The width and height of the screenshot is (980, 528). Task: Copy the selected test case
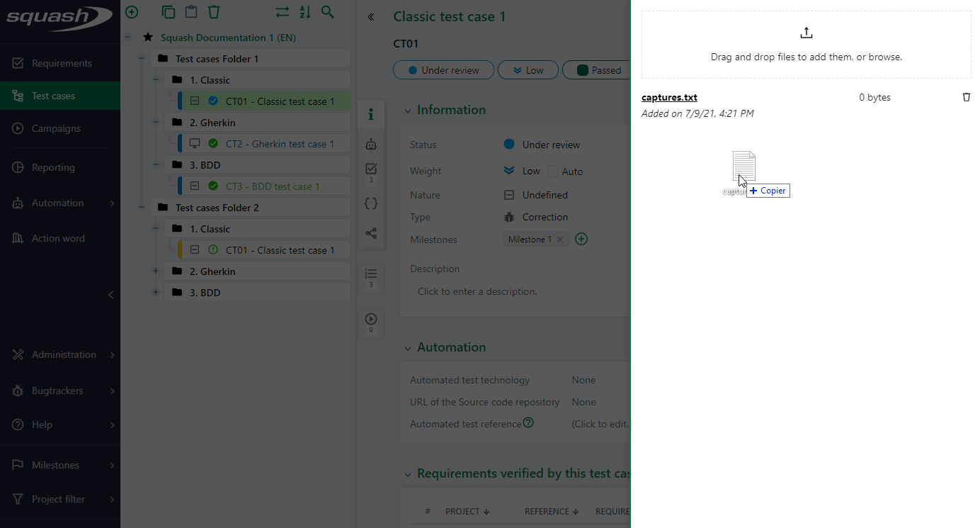pos(168,12)
